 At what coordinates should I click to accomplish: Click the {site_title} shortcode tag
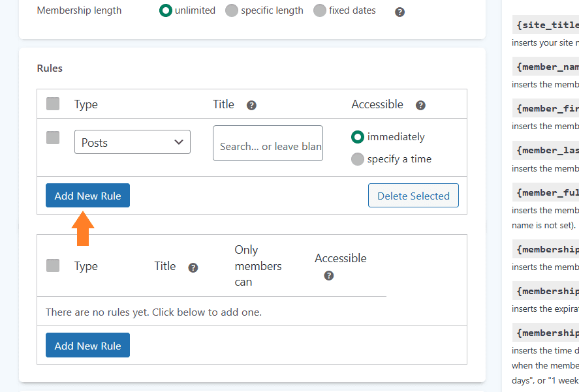546,25
